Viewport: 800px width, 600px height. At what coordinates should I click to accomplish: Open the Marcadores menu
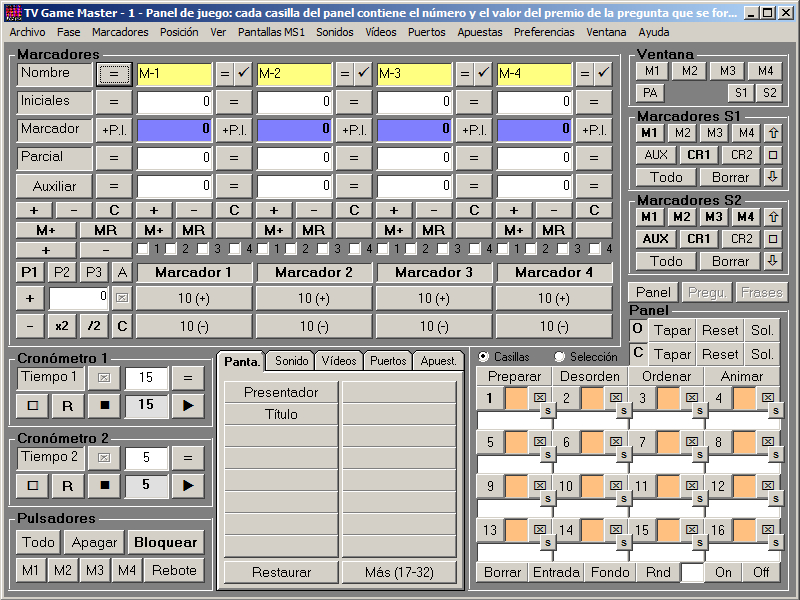[120, 32]
